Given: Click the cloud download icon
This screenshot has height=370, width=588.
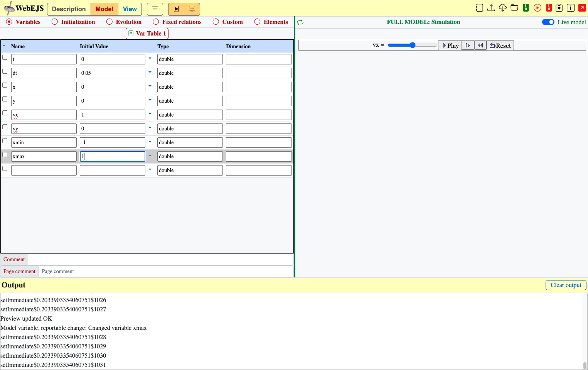Looking at the screenshot, I should (503, 8).
